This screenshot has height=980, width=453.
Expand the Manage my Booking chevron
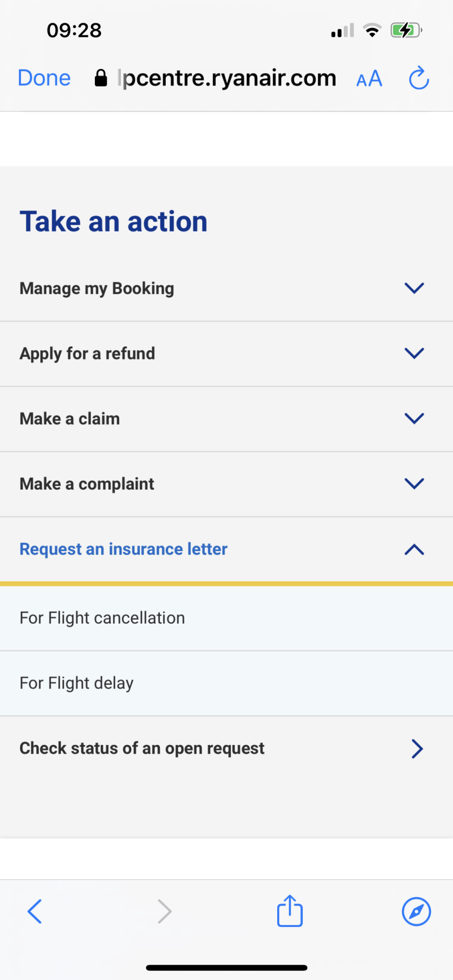pos(414,288)
